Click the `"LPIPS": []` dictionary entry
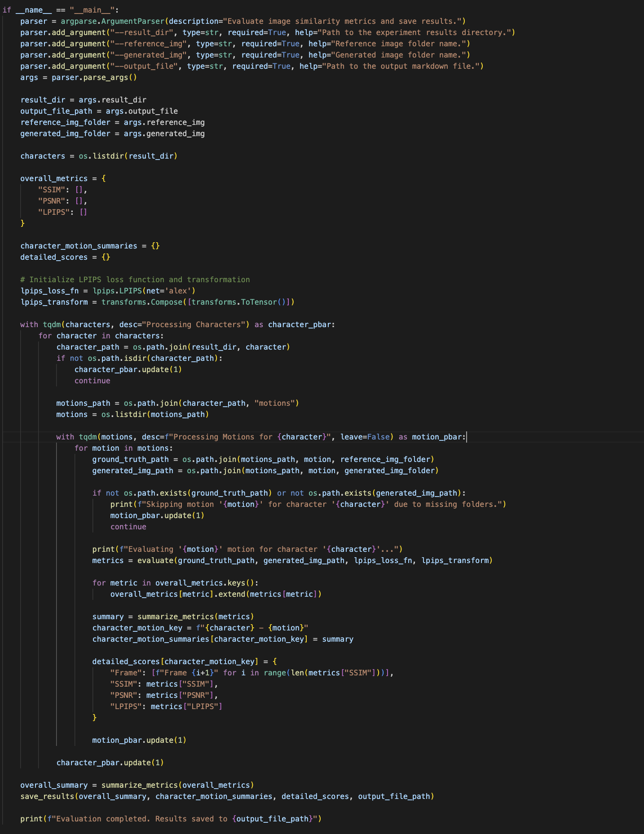The width and height of the screenshot is (644, 834). click(63, 212)
